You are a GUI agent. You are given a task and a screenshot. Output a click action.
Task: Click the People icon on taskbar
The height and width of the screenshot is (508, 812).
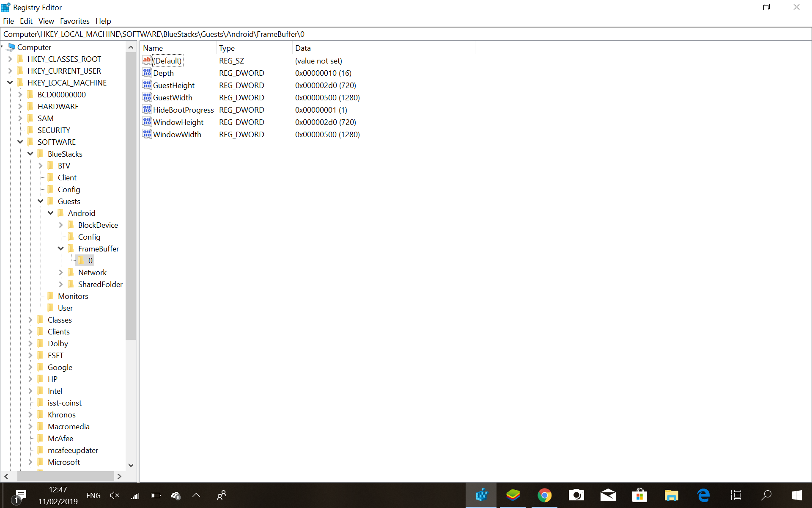click(x=222, y=495)
